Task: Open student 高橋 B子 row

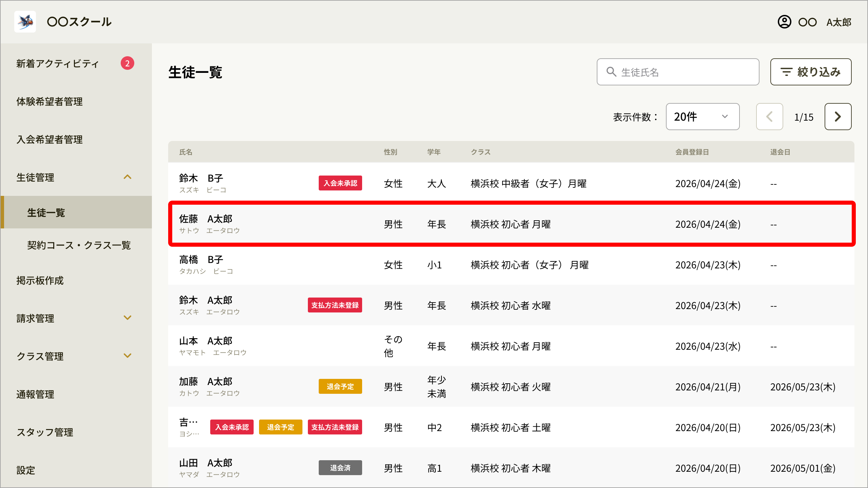Action: pyautogui.click(x=511, y=264)
